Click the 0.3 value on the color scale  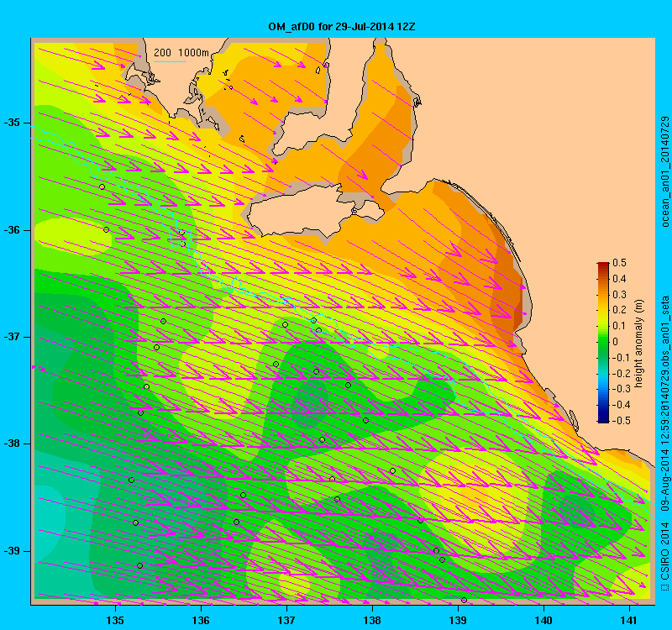(x=620, y=295)
